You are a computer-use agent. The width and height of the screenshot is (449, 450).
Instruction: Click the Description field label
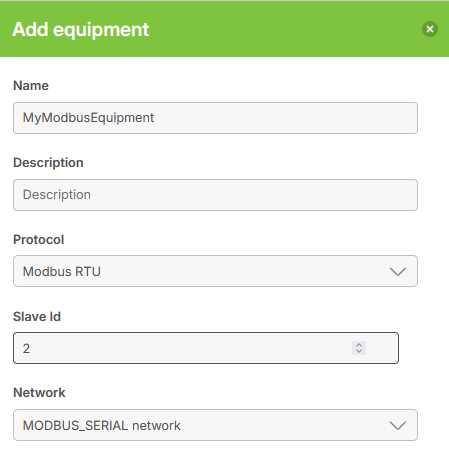pos(48,163)
